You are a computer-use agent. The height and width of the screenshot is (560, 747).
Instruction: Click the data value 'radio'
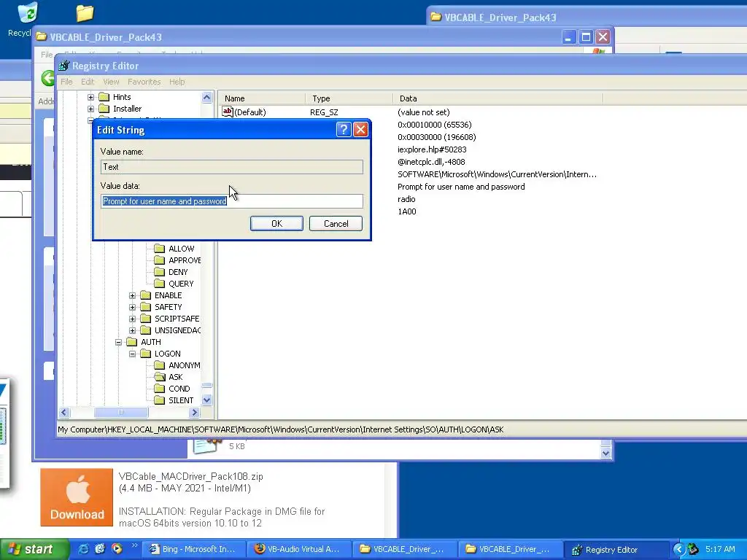tap(406, 199)
